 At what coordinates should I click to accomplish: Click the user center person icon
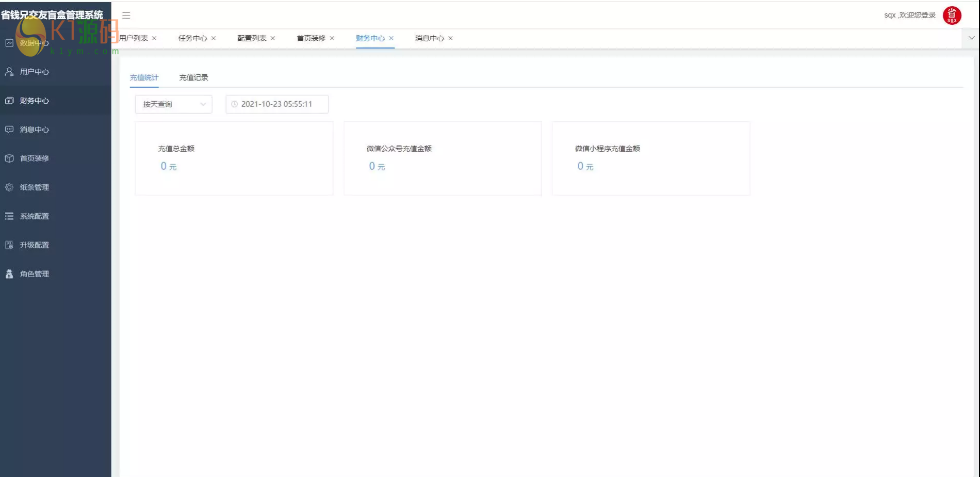(x=9, y=72)
